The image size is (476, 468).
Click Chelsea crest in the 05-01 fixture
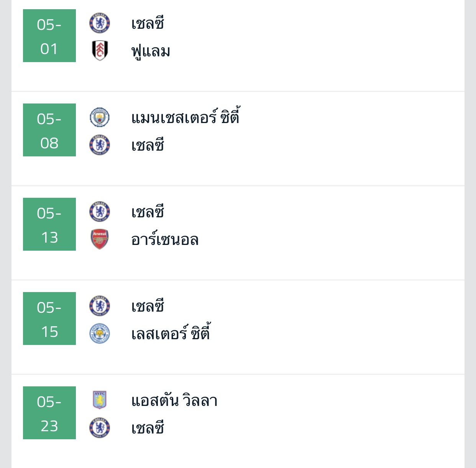[x=100, y=23]
